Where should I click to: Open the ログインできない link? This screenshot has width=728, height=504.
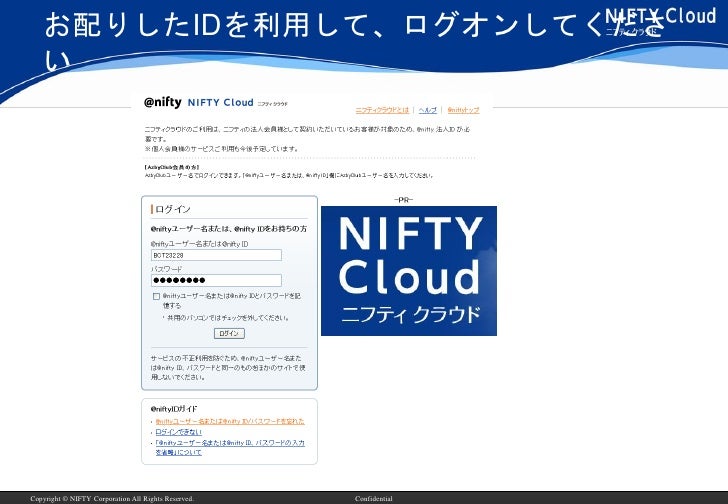178,432
